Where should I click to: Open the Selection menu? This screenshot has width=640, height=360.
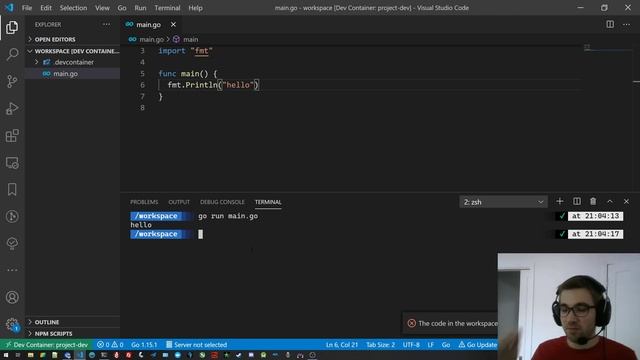73,8
